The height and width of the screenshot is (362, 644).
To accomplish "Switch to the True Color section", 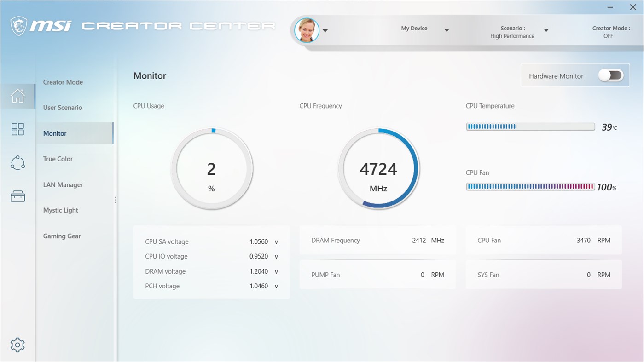I will 58,159.
